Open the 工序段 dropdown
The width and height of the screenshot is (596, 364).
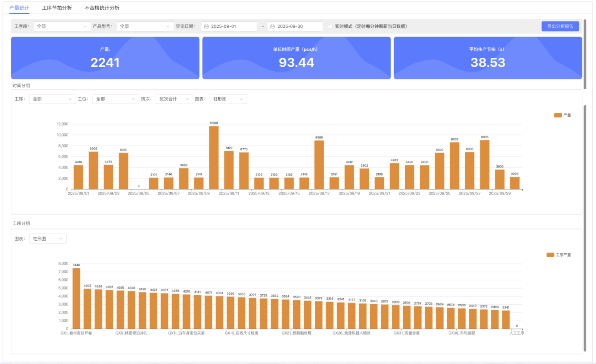click(62, 27)
